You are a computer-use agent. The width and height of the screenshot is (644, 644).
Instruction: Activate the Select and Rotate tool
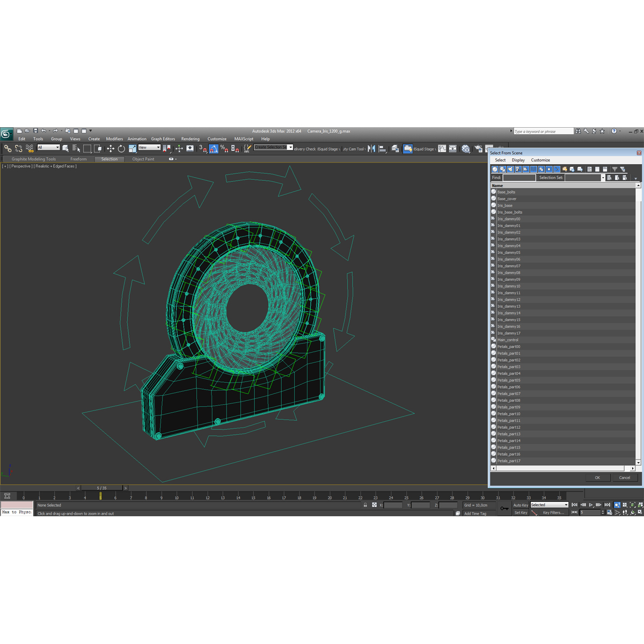click(x=121, y=149)
